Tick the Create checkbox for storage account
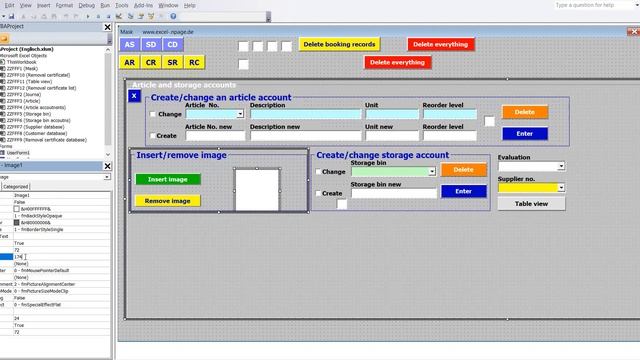Viewport: 640px width, 360px height. pos(318,193)
